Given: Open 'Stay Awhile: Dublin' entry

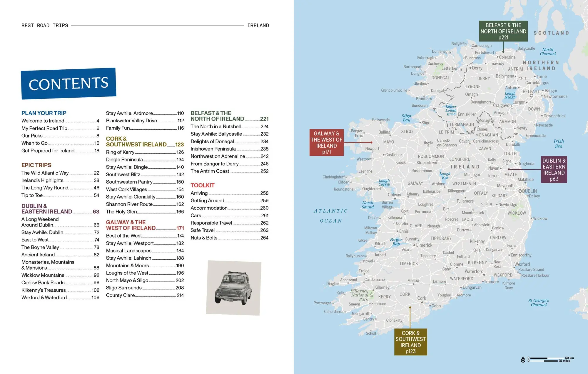Looking at the screenshot, I should [60, 232].
